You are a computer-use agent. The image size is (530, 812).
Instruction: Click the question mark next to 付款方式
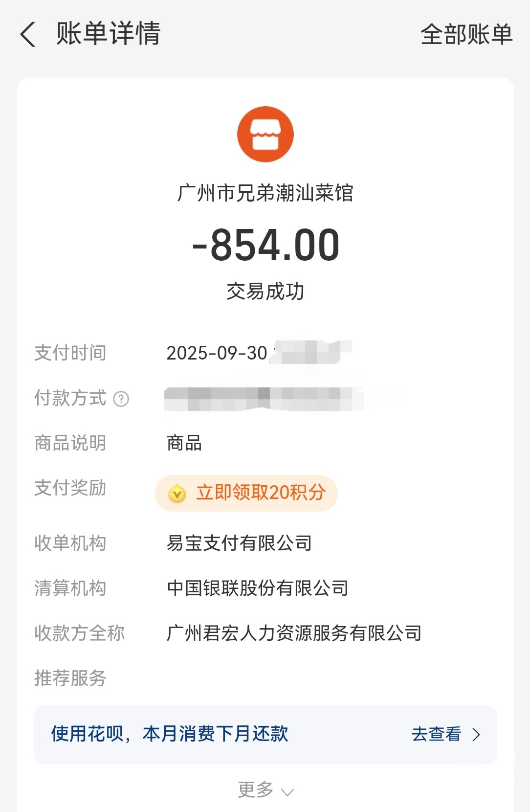pos(121,399)
